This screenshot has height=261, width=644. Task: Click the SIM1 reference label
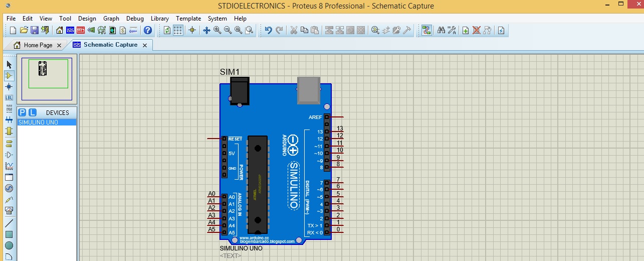(230, 72)
